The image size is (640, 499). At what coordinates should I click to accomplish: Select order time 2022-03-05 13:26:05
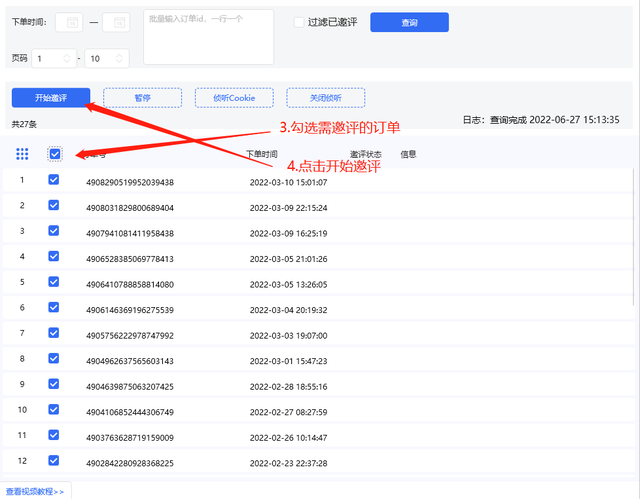pos(289,284)
